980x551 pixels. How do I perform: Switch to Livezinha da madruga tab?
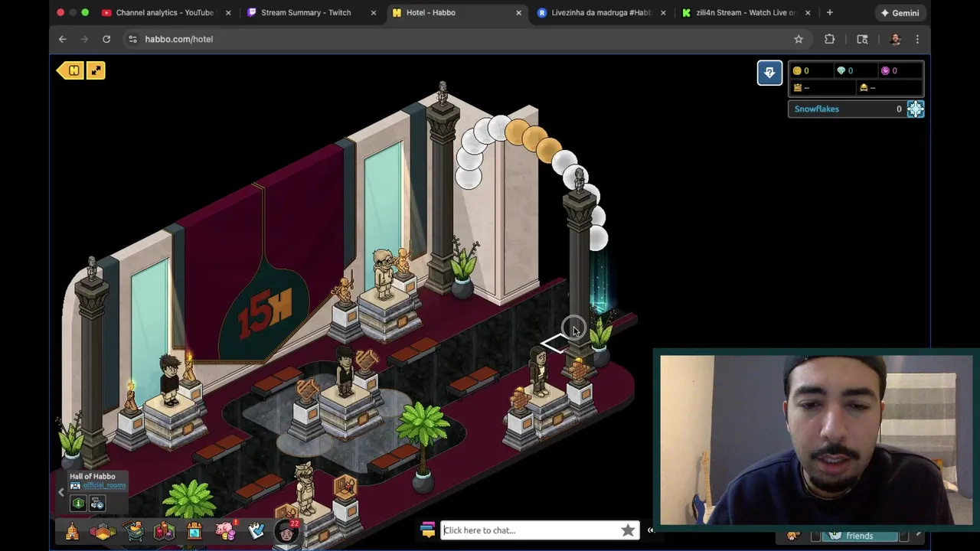[601, 12]
